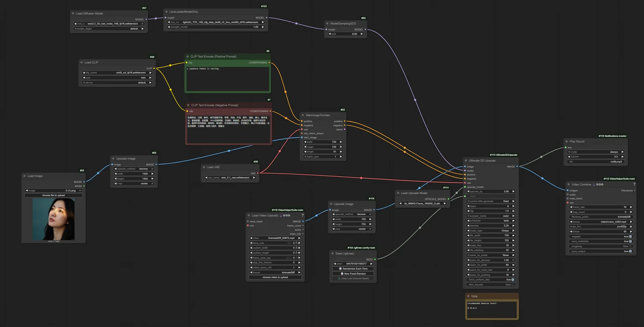Click the New Fixed Random button
This screenshot has height=327, width=644.
click(354, 273)
